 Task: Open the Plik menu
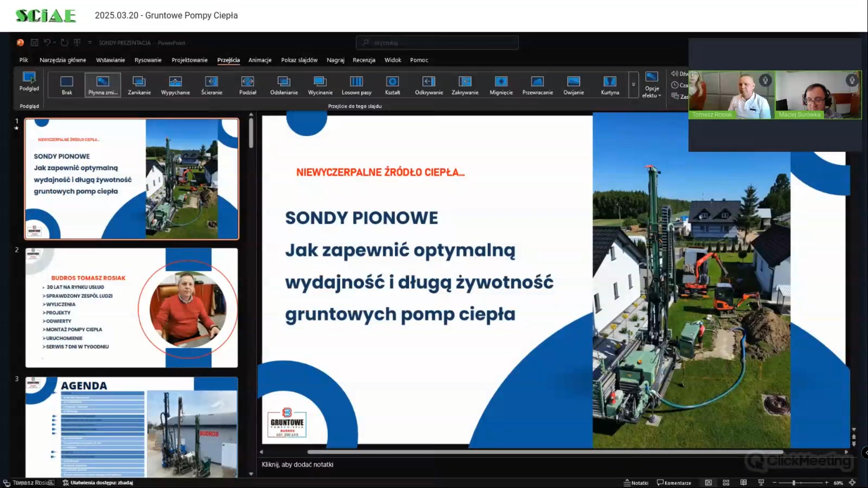coord(24,60)
